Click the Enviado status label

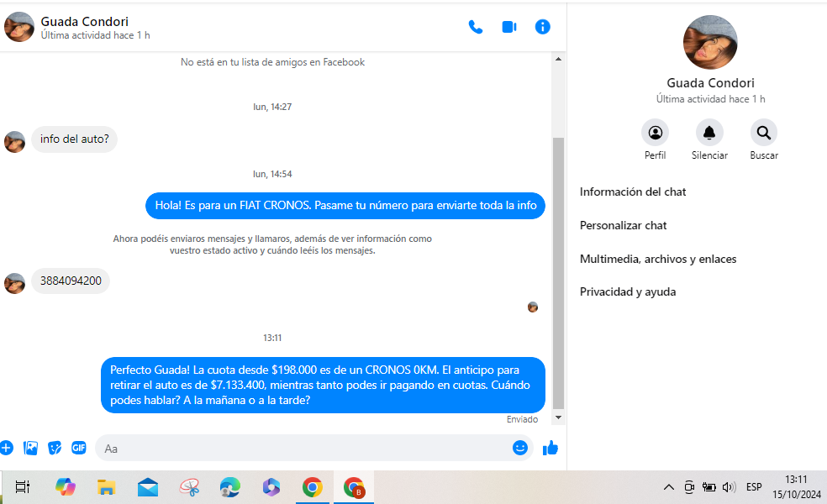(x=522, y=420)
